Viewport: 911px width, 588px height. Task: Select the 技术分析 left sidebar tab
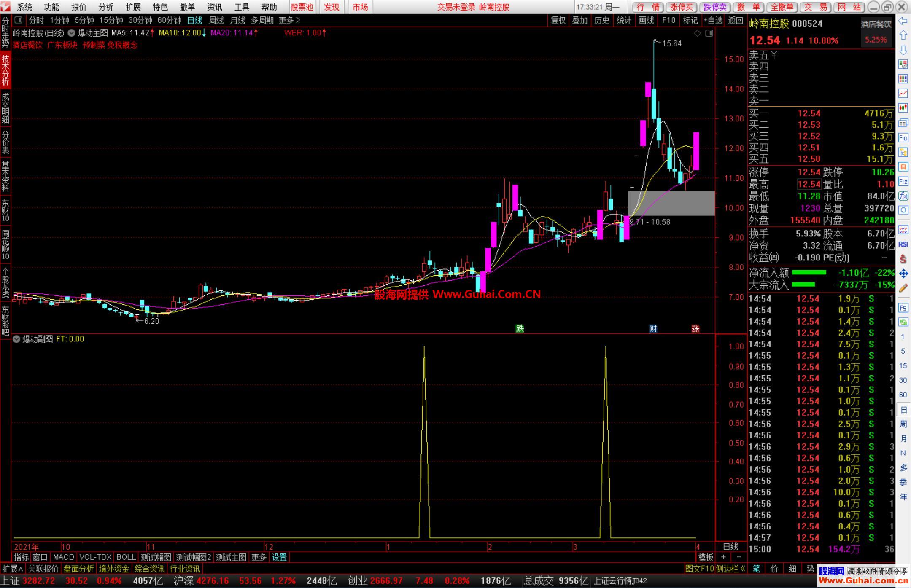pyautogui.click(x=5, y=70)
